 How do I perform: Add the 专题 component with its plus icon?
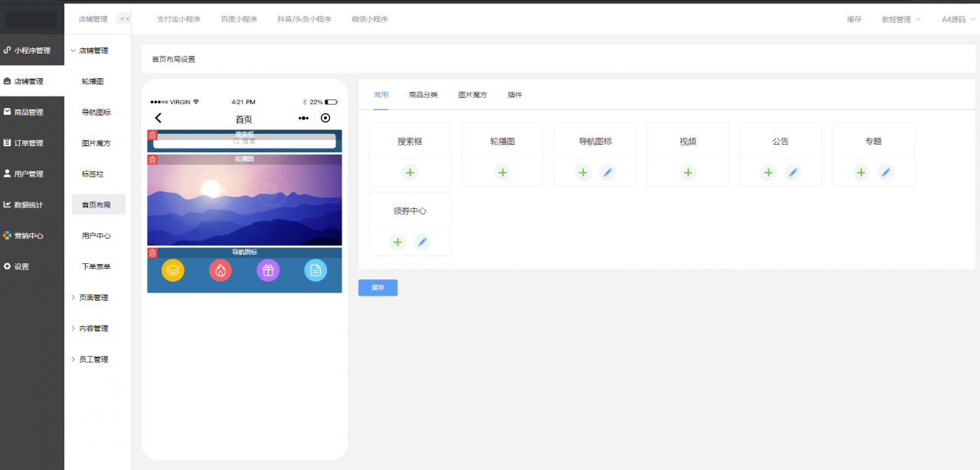862,173
